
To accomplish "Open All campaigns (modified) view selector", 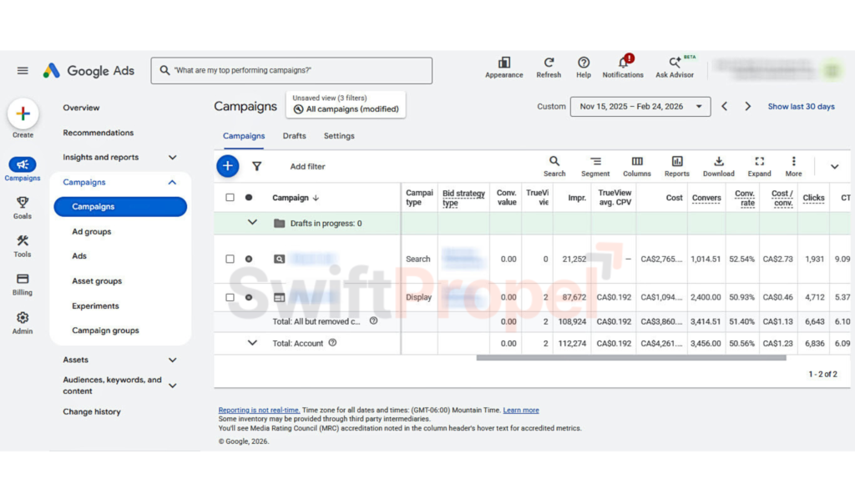I will pyautogui.click(x=346, y=104).
